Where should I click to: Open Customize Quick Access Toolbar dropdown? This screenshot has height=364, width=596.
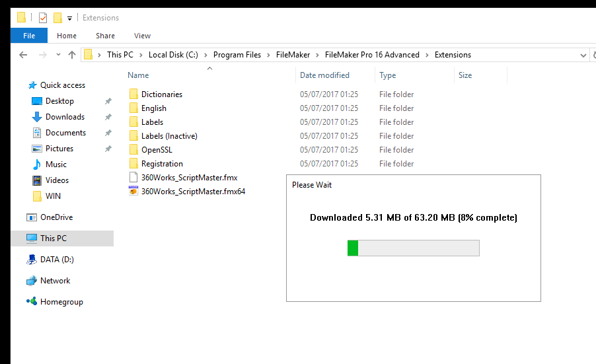(69, 18)
